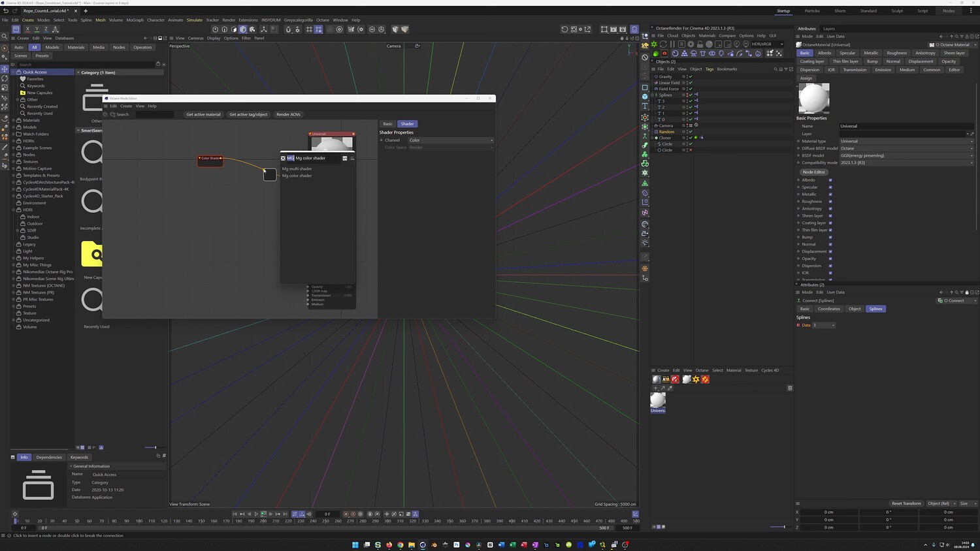Toggle the enable snapping magnet icon

click(288, 29)
